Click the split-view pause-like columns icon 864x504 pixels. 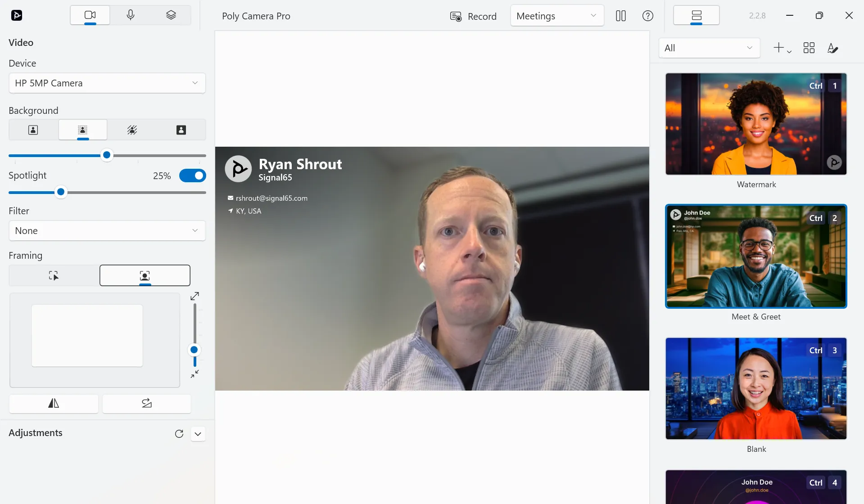click(x=621, y=16)
